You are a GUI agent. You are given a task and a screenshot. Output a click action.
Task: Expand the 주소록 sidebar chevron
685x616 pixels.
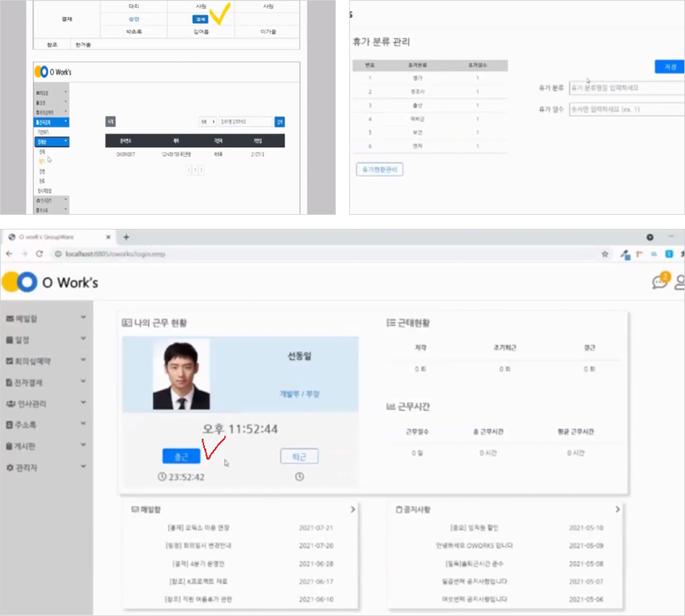83,423
